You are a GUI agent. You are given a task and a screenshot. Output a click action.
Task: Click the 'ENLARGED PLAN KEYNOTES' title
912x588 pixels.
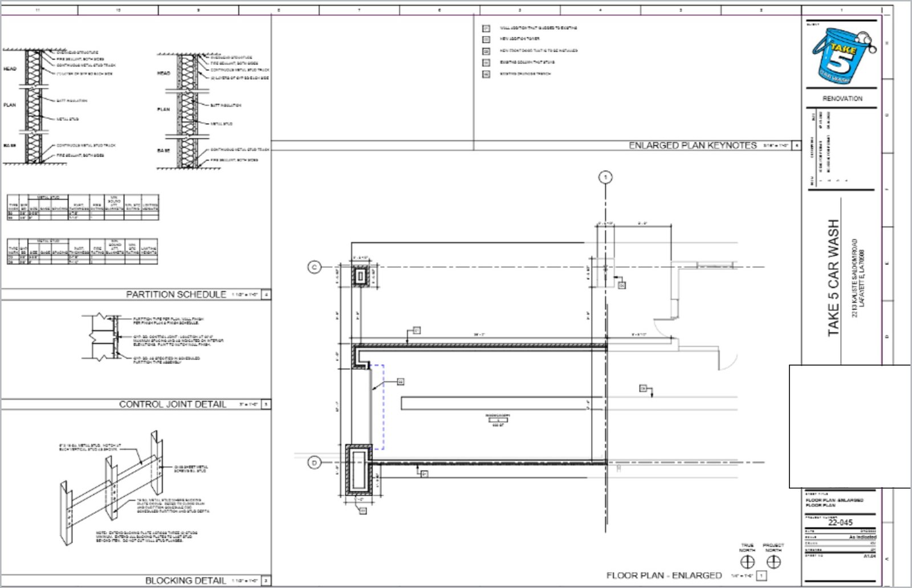pyautogui.click(x=693, y=146)
